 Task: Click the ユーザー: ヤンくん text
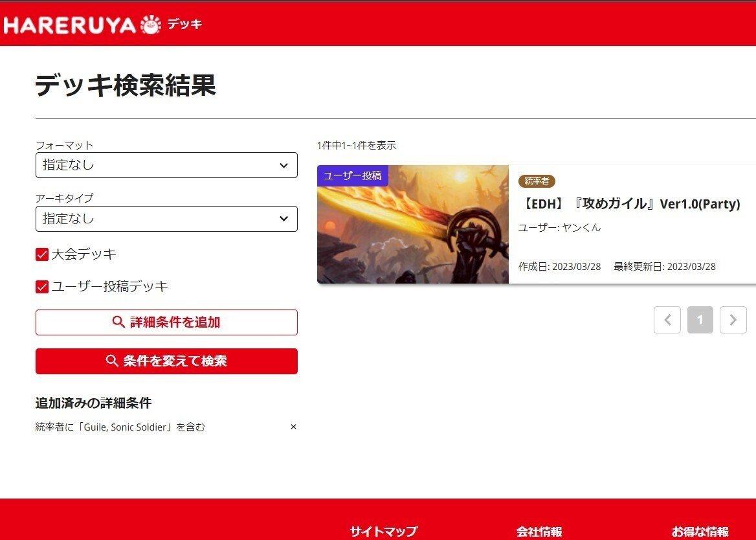click(559, 227)
